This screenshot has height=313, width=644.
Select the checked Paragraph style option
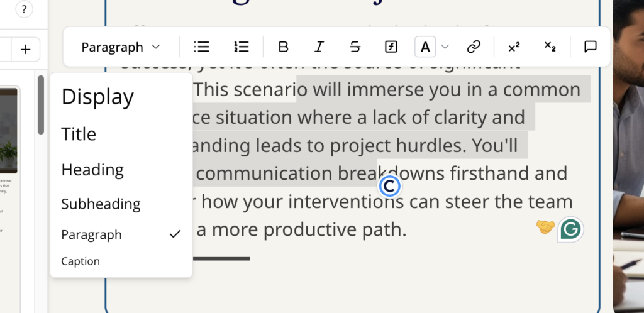pyautogui.click(x=91, y=234)
